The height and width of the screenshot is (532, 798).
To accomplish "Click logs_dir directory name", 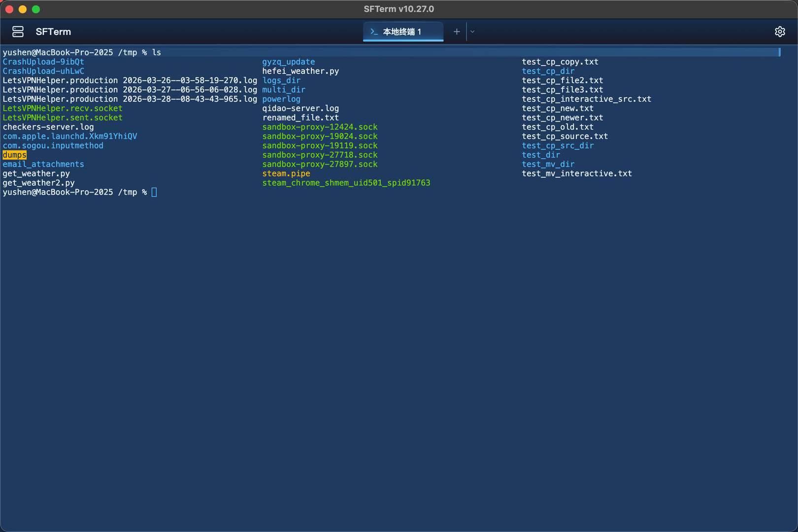I will point(281,80).
